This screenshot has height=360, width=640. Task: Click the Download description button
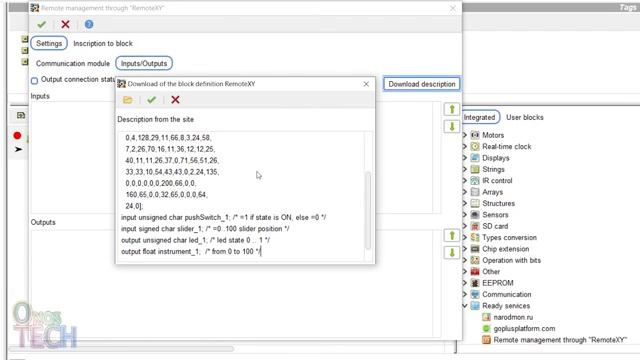pos(422,84)
